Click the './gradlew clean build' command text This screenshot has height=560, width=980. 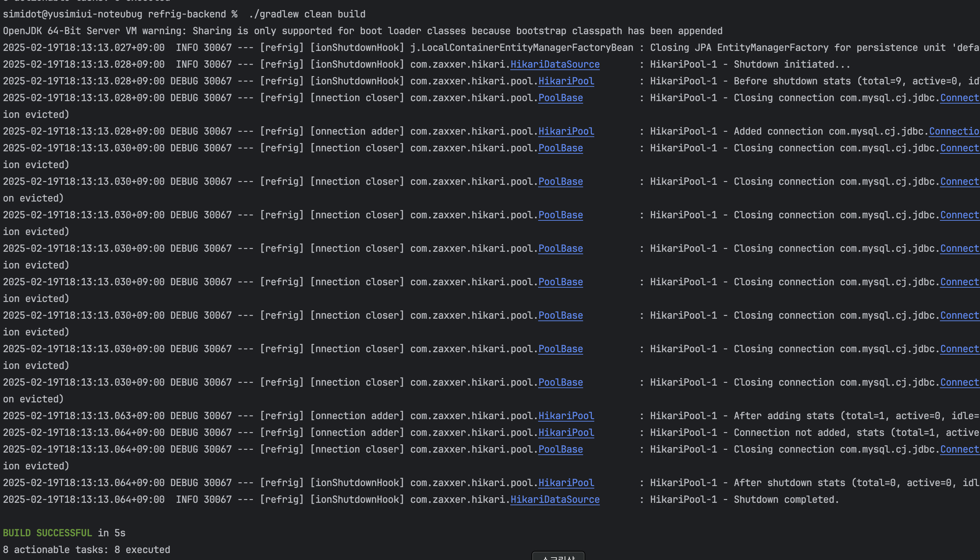pos(307,14)
